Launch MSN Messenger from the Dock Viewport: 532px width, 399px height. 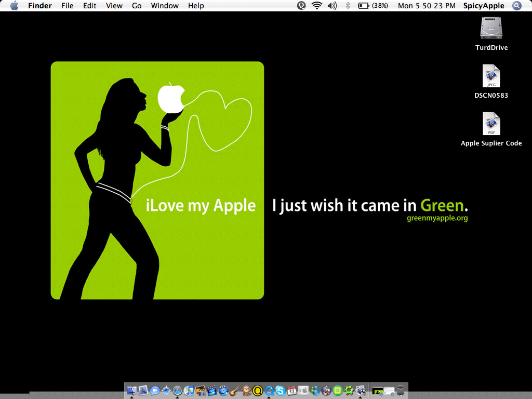315,391
